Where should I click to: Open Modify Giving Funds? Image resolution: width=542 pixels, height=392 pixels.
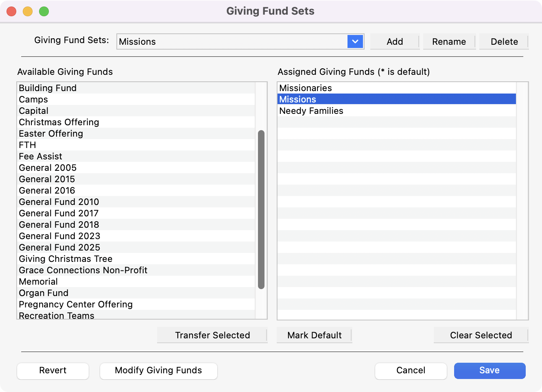158,370
